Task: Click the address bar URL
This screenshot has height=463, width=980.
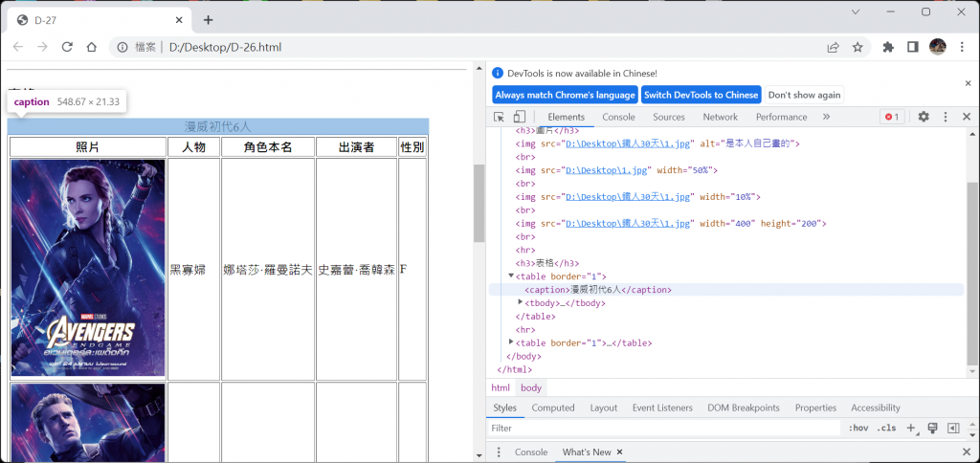Action: [225, 47]
